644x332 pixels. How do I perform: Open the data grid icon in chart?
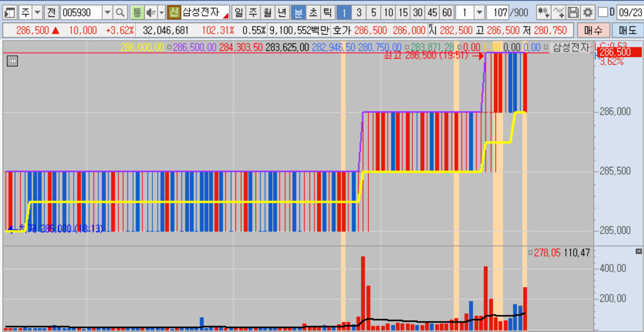click(12, 61)
